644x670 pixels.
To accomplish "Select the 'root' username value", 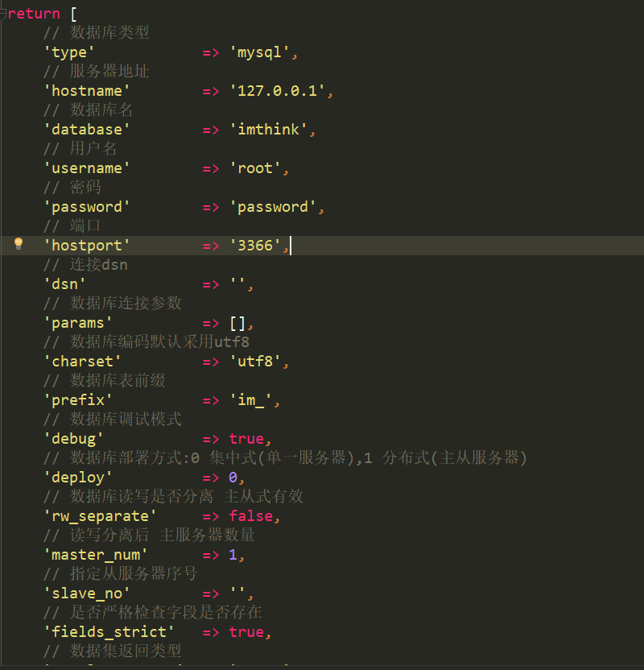I will point(255,168).
